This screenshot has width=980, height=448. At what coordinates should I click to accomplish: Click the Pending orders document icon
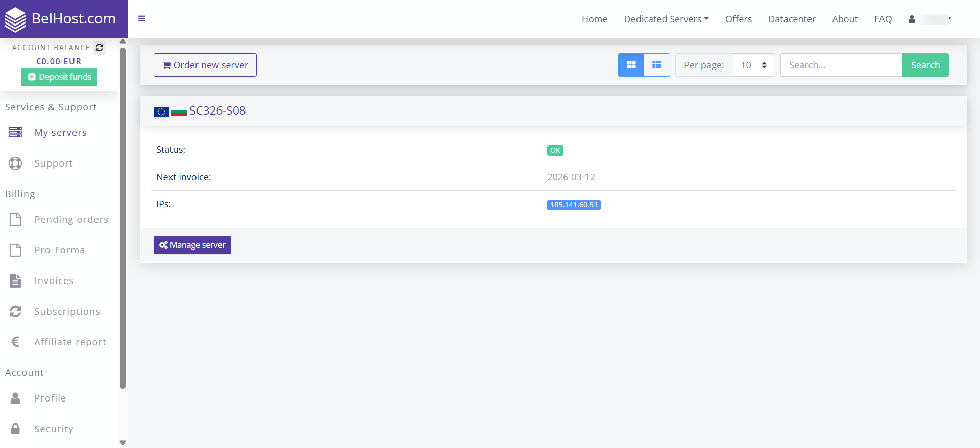[15, 219]
